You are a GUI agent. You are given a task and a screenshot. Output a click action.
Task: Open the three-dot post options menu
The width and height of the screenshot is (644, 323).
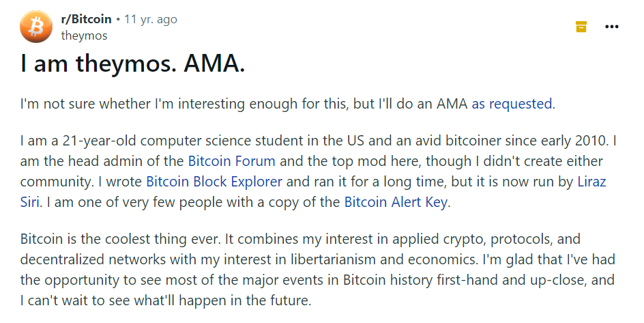coord(611,27)
